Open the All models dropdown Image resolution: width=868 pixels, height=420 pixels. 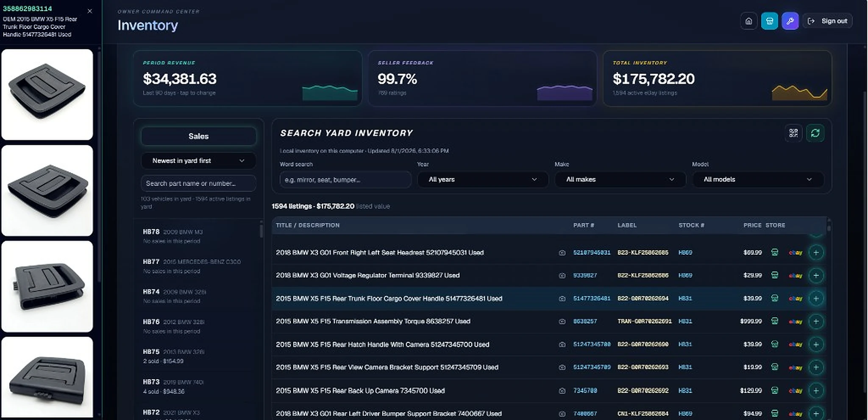click(758, 179)
